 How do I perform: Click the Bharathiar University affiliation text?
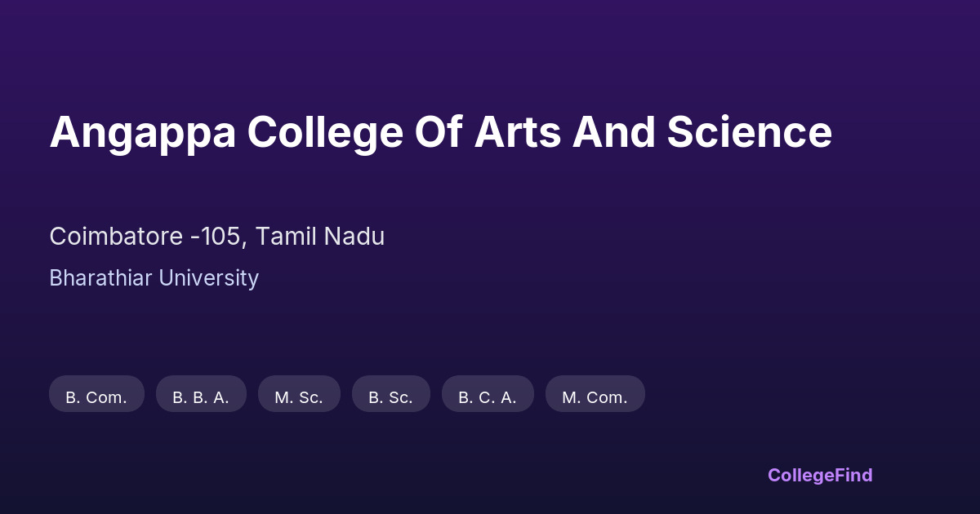154,278
